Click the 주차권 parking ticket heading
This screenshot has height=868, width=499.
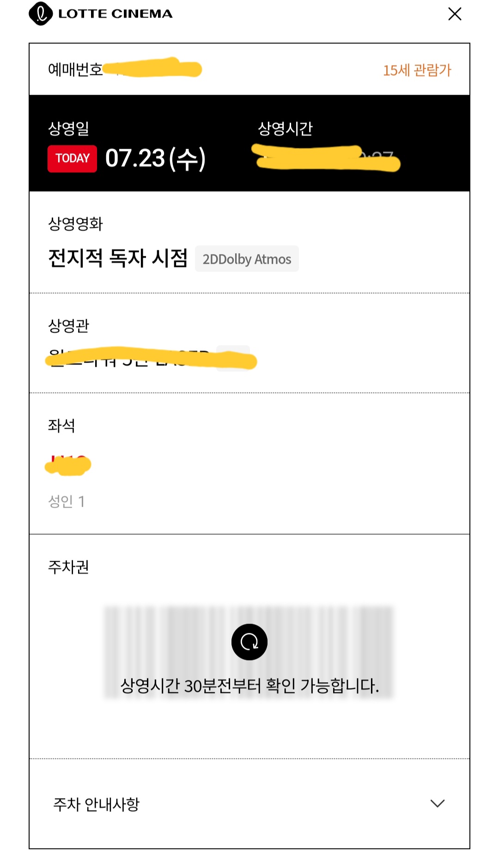pos(68,567)
